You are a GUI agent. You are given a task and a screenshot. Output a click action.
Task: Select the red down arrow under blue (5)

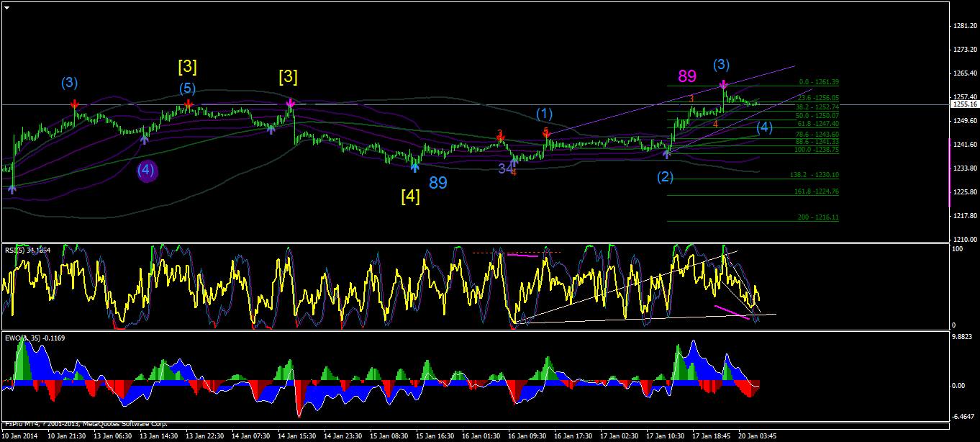tap(188, 105)
